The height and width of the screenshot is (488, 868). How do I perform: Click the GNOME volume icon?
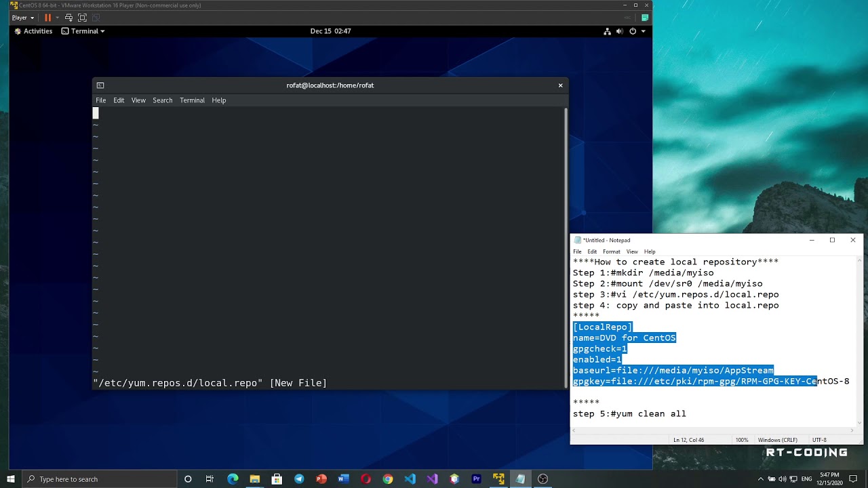point(620,31)
